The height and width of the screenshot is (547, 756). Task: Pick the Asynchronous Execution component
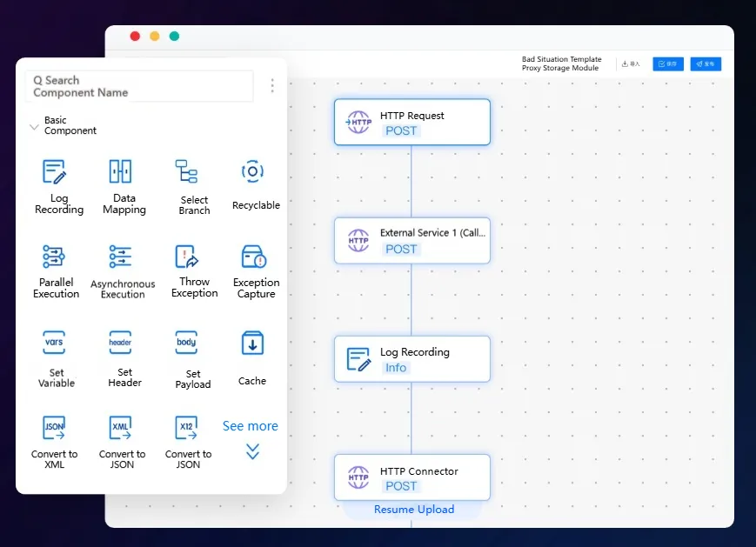point(123,272)
